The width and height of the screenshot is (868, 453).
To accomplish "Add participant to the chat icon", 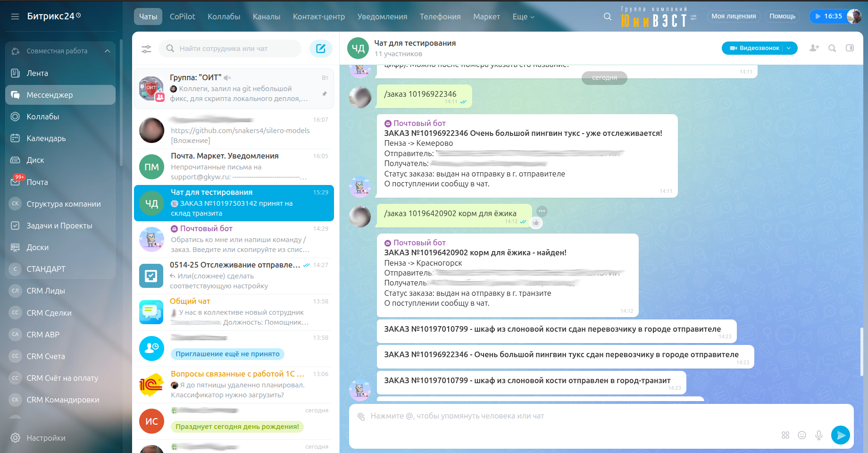I will coord(814,48).
